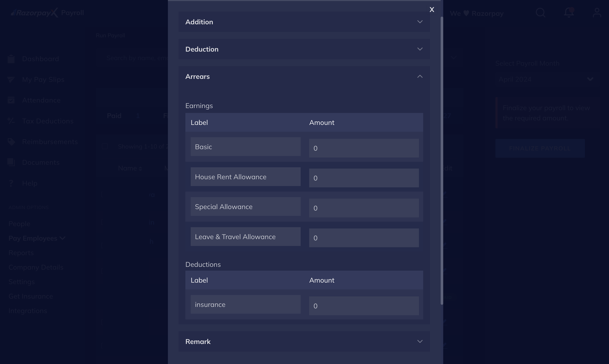Click the Leave & Travel Allowance label field
This screenshot has width=609, height=364.
pos(245,237)
